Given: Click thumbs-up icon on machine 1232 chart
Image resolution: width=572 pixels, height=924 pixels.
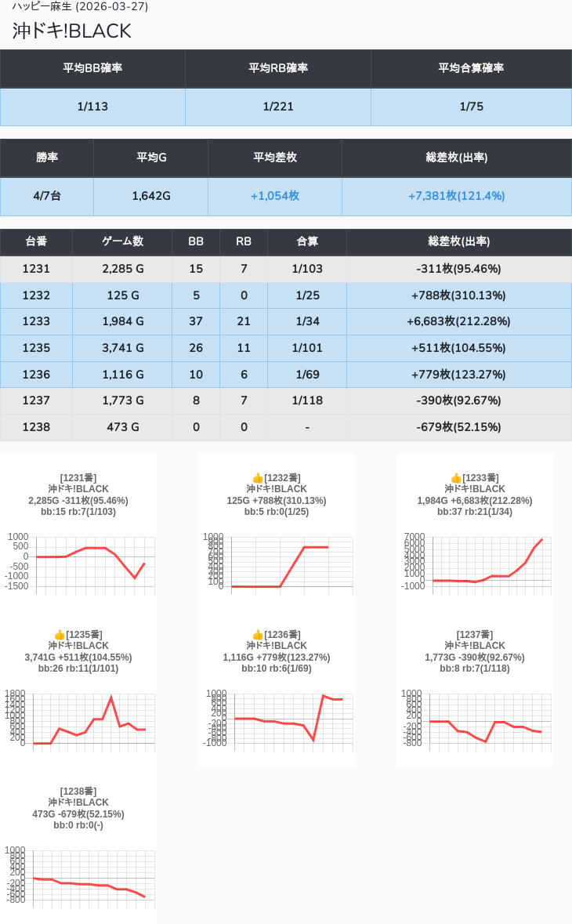Looking at the screenshot, I should click(x=258, y=478).
